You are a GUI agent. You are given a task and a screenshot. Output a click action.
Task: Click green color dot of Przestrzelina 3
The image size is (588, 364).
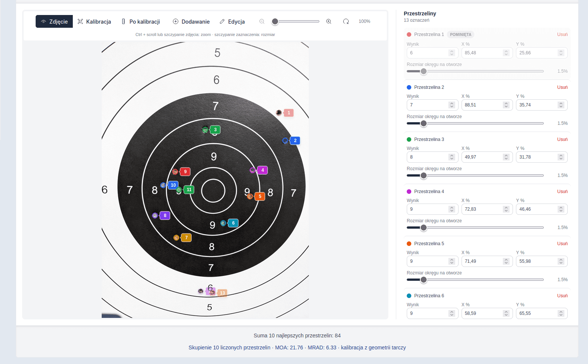pyautogui.click(x=409, y=139)
